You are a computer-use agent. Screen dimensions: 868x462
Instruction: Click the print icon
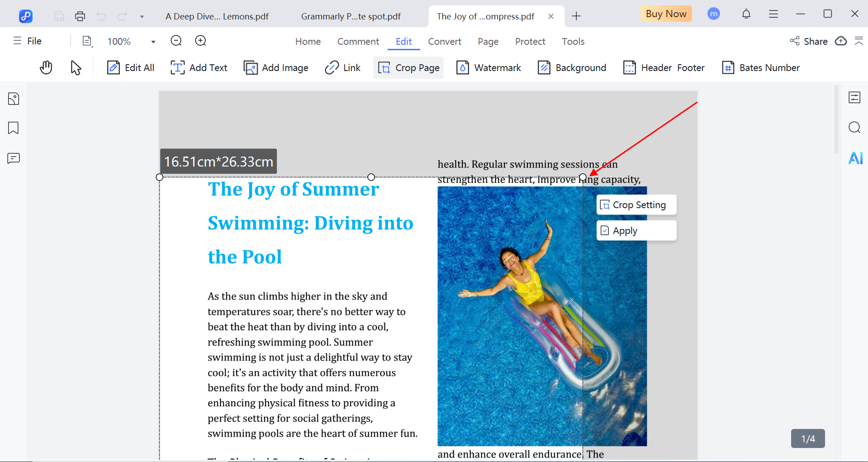tap(80, 16)
